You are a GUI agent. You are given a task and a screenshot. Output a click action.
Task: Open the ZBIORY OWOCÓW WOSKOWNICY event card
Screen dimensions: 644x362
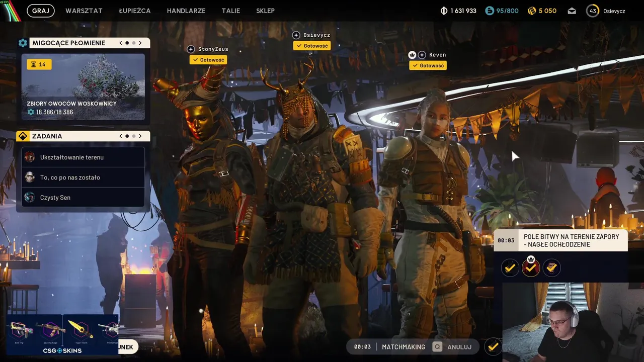[x=83, y=87]
